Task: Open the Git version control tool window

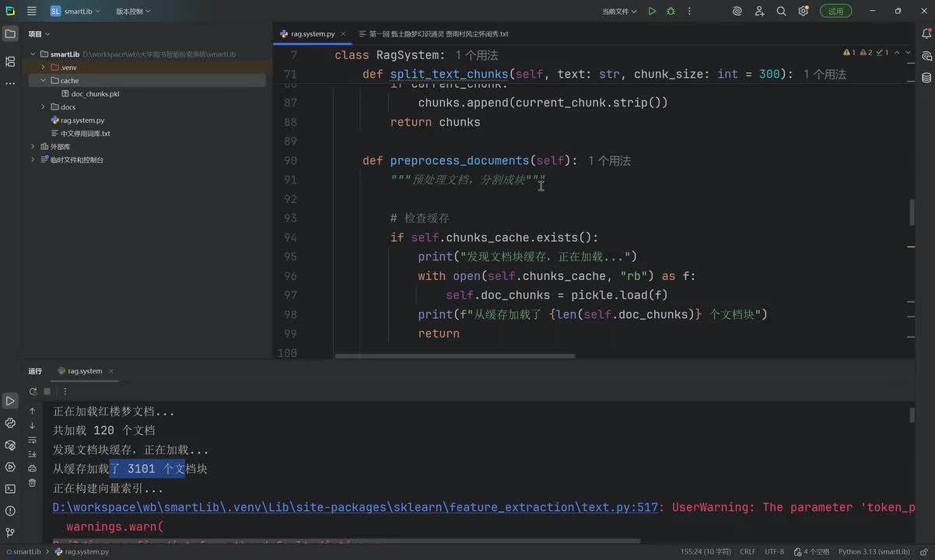Action: [10, 533]
